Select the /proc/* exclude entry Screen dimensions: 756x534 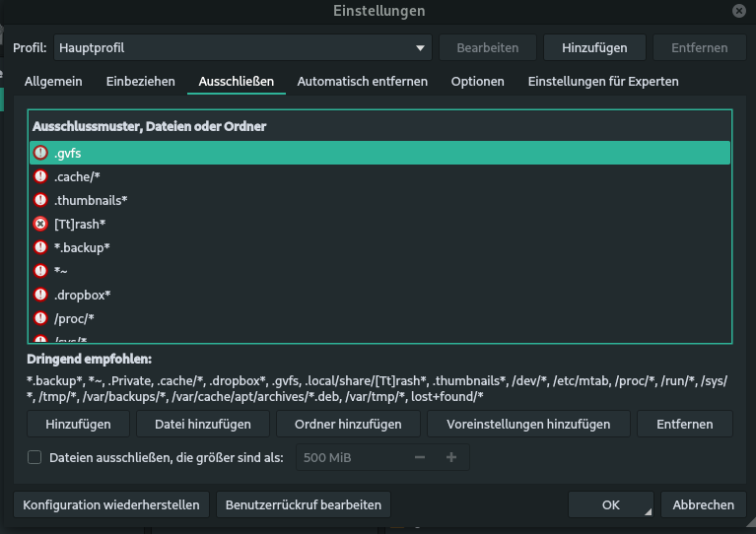tap(379, 318)
